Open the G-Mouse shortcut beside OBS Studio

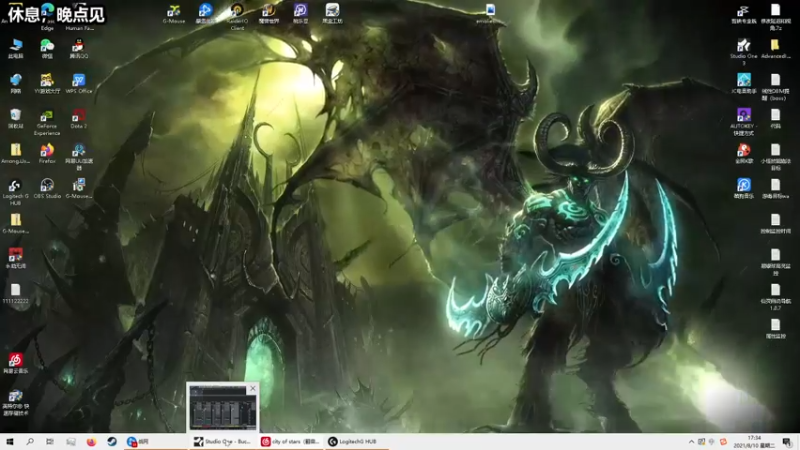pyautogui.click(x=79, y=188)
